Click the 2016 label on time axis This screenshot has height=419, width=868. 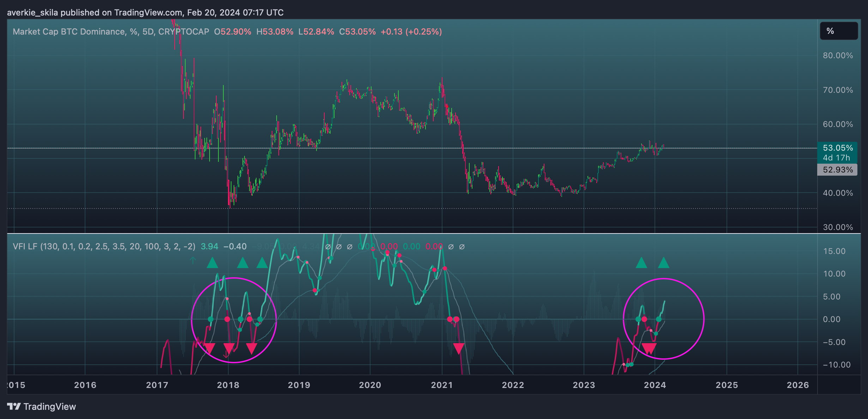(85, 385)
